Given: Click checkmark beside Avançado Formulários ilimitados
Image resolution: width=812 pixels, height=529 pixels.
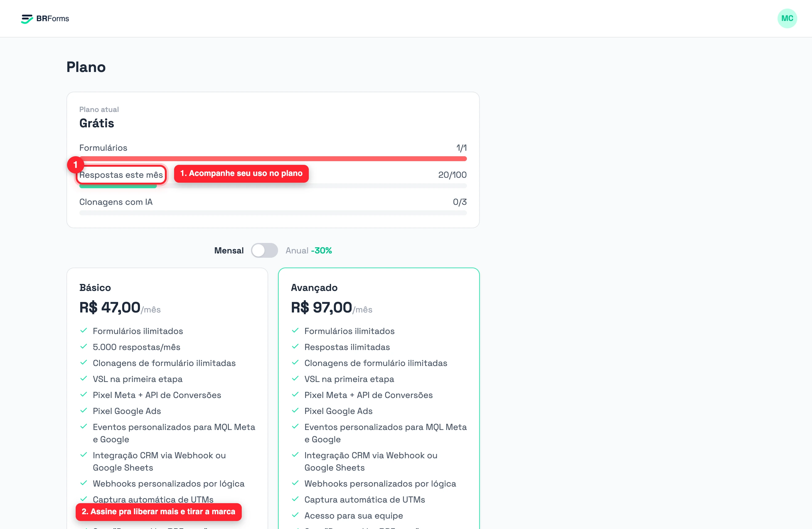Looking at the screenshot, I should point(295,331).
